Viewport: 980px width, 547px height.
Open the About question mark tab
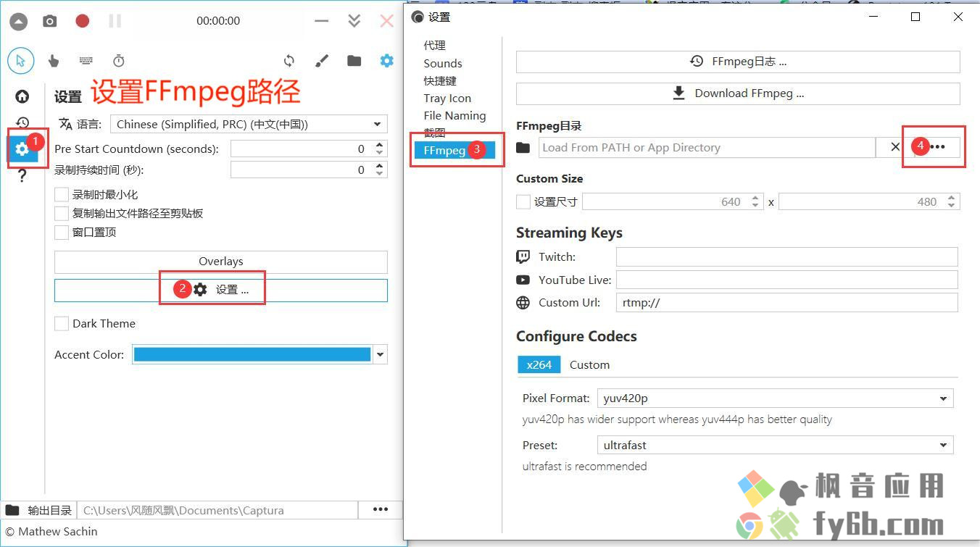pos(22,175)
